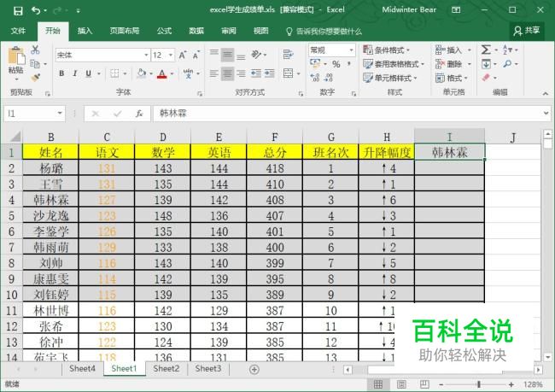555x392 pixels.
Task: Decrease decimal places
Action: point(328,77)
